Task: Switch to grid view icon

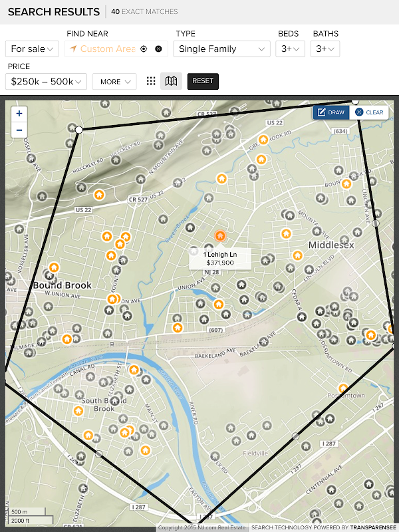Action: pos(151,81)
